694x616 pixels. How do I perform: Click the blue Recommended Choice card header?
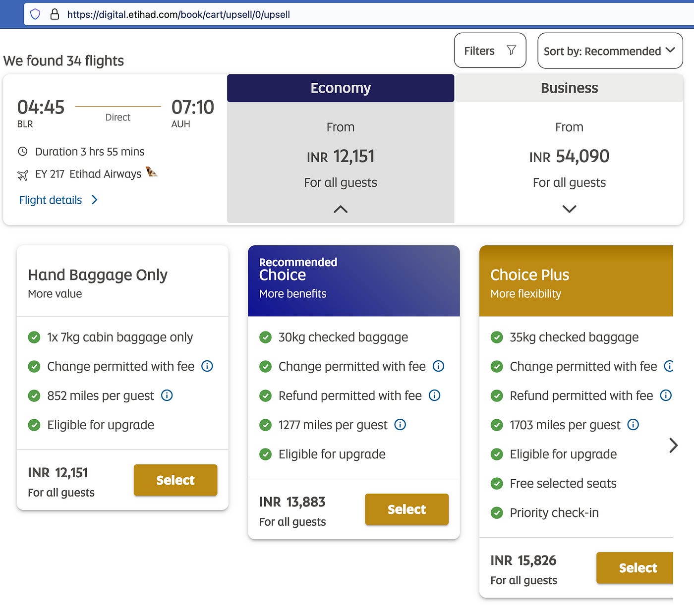(354, 281)
